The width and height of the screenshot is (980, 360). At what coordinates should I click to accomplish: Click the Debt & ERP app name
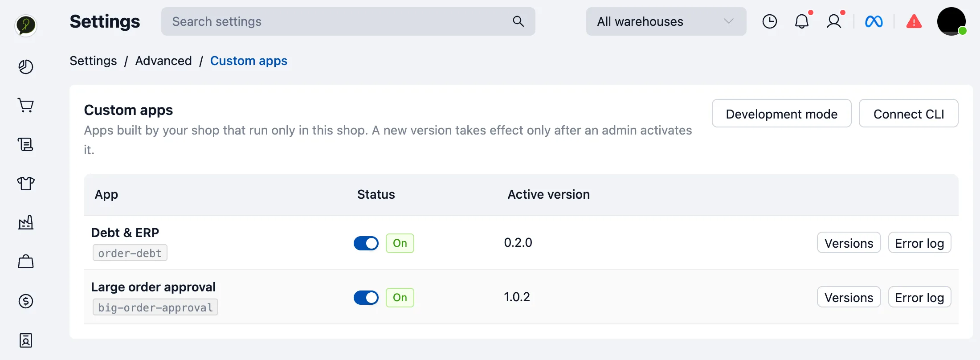125,233
